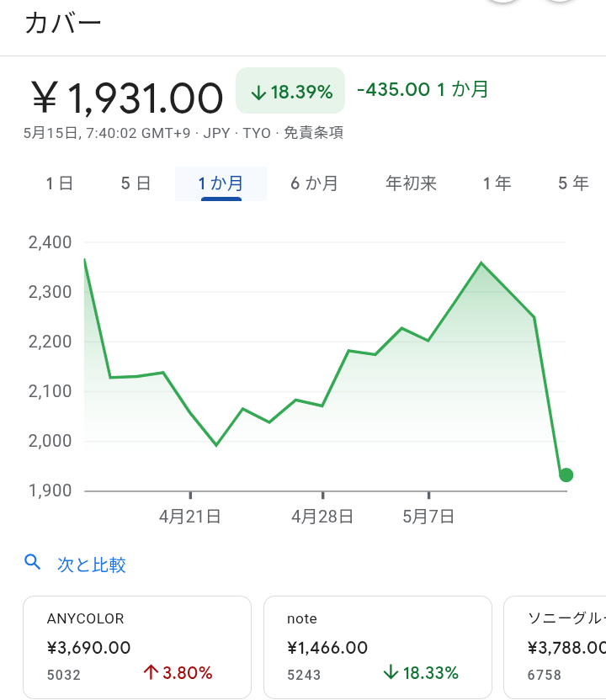Click the down arrow in 18.39% badge
Screen dimensions: 606x700
coord(258,92)
